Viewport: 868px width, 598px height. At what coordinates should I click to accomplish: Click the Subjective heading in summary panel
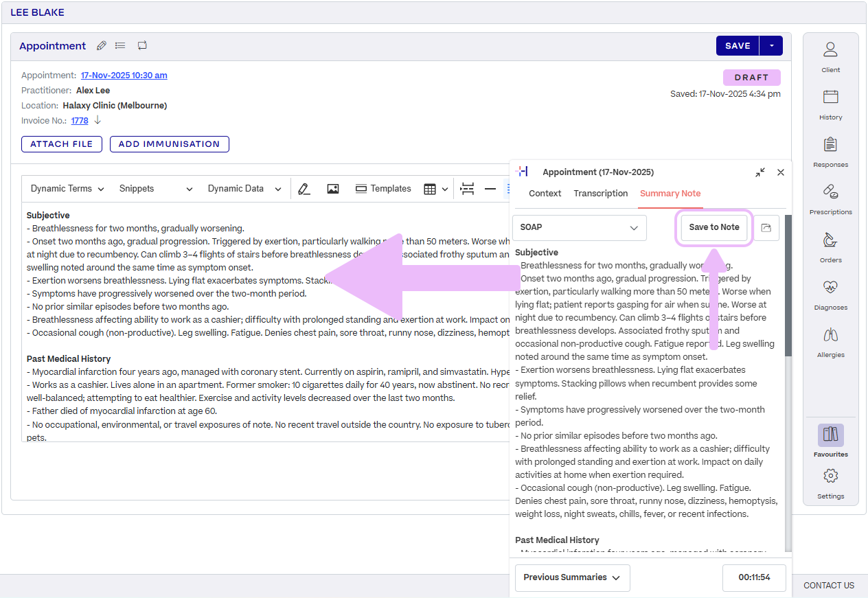[x=536, y=253]
